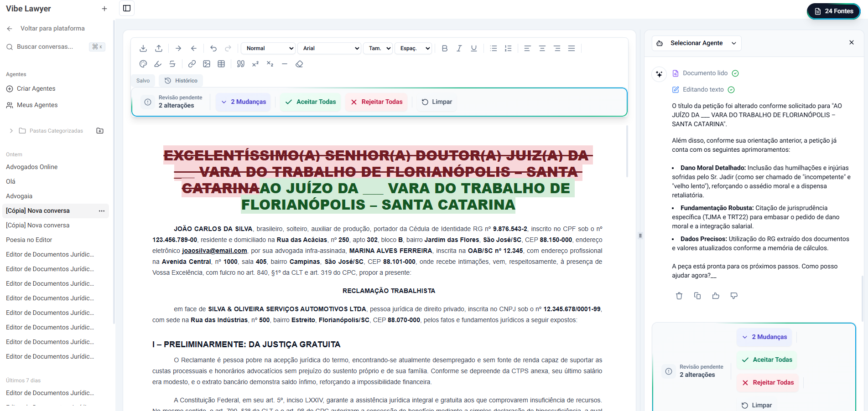Open the text color palette tool
This screenshot has width=868, height=411.
pyautogui.click(x=143, y=64)
